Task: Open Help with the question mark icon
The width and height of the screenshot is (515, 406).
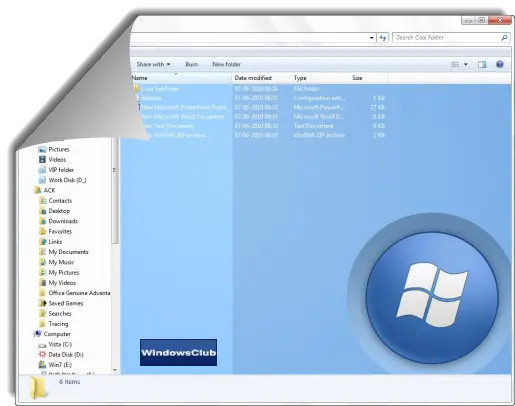Action: (x=499, y=64)
